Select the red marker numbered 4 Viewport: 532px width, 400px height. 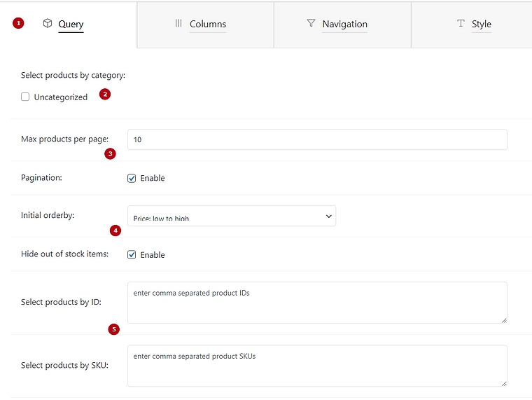(x=115, y=230)
